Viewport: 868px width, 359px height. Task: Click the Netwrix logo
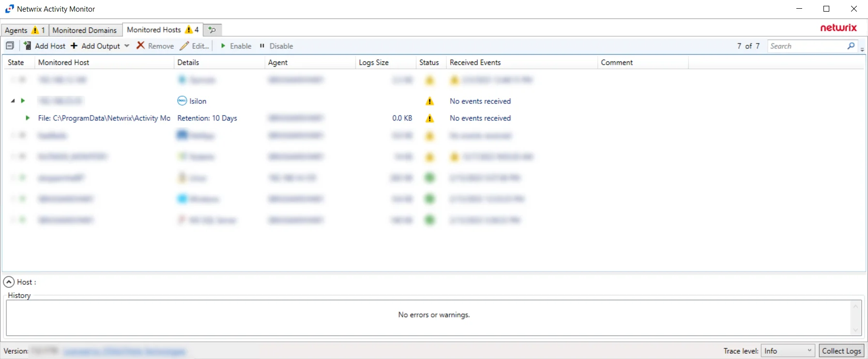pos(838,28)
